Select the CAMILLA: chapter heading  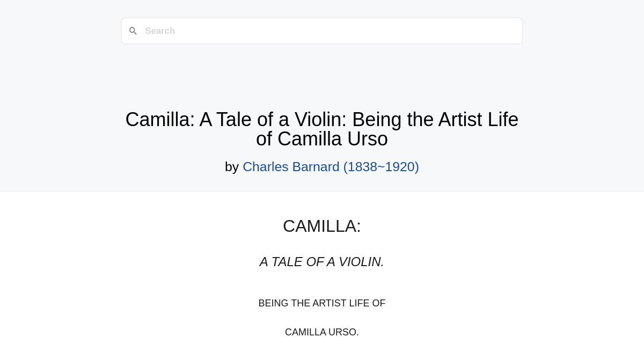pos(322,226)
